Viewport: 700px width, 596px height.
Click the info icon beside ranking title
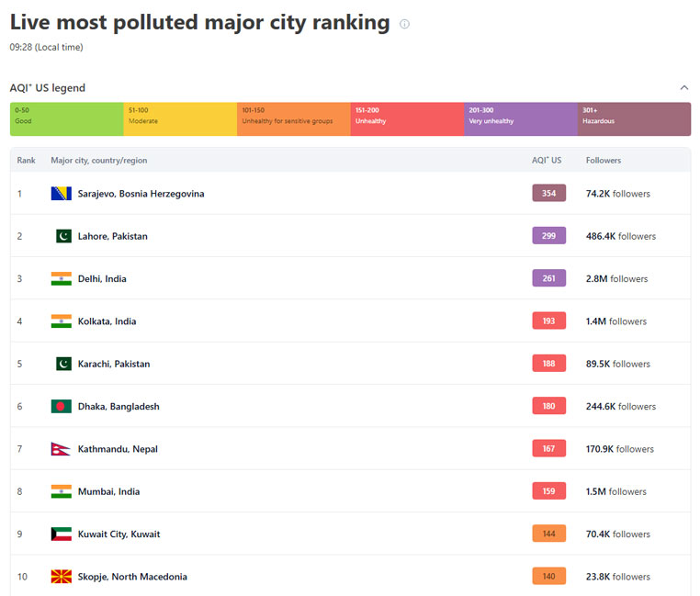click(404, 25)
